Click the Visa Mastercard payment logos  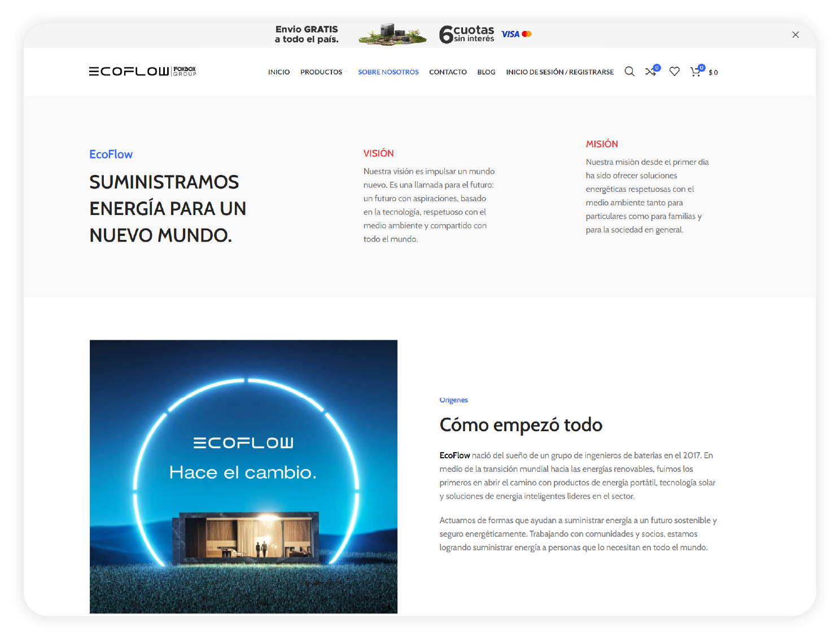click(516, 34)
